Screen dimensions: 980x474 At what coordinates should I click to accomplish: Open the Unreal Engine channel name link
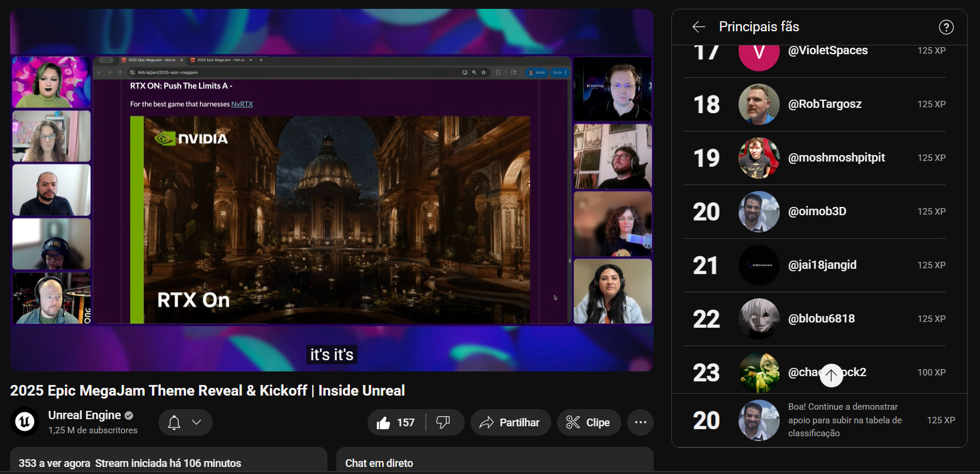click(x=84, y=415)
